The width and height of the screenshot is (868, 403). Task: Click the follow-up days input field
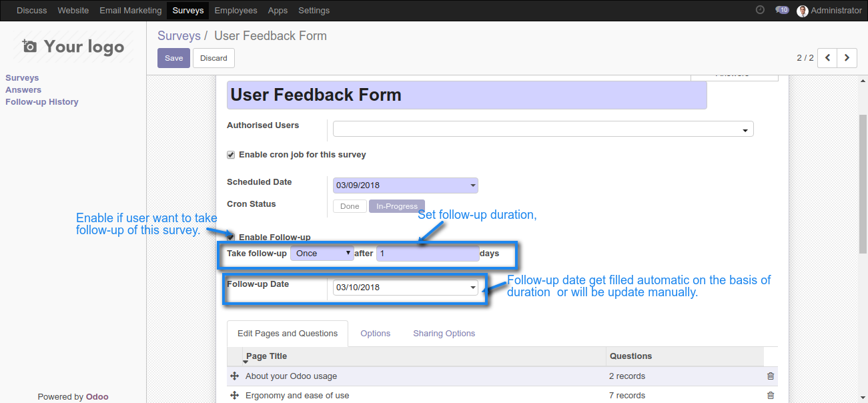(x=428, y=254)
